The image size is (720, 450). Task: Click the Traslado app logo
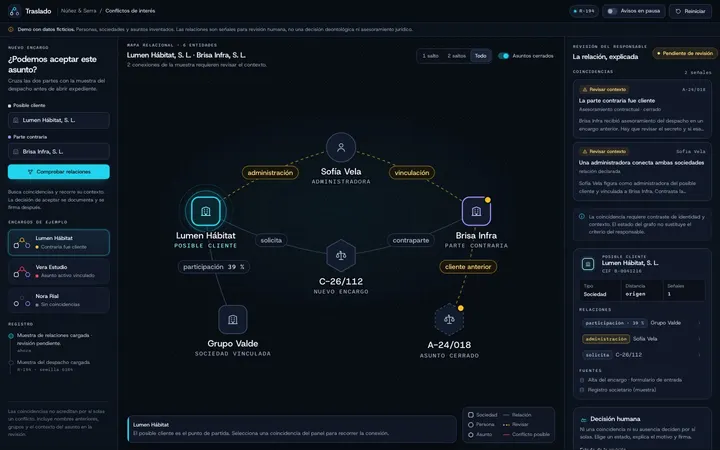[14, 11]
